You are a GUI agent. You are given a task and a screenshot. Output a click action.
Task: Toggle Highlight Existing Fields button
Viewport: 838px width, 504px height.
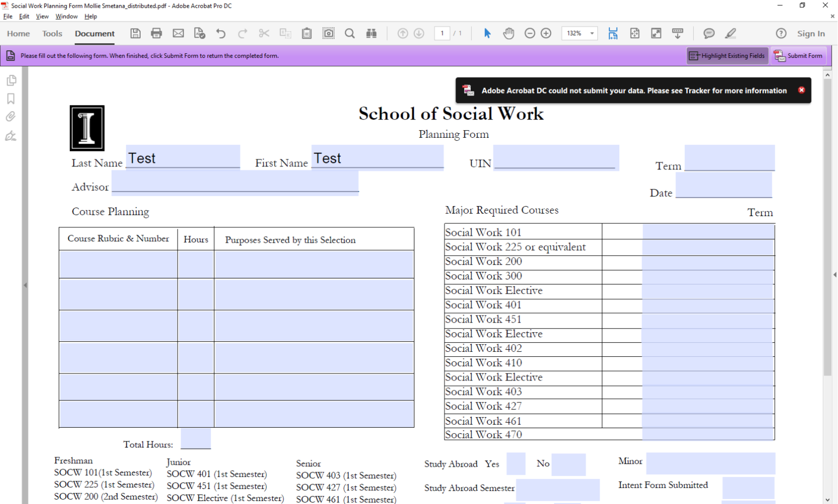[x=727, y=56]
